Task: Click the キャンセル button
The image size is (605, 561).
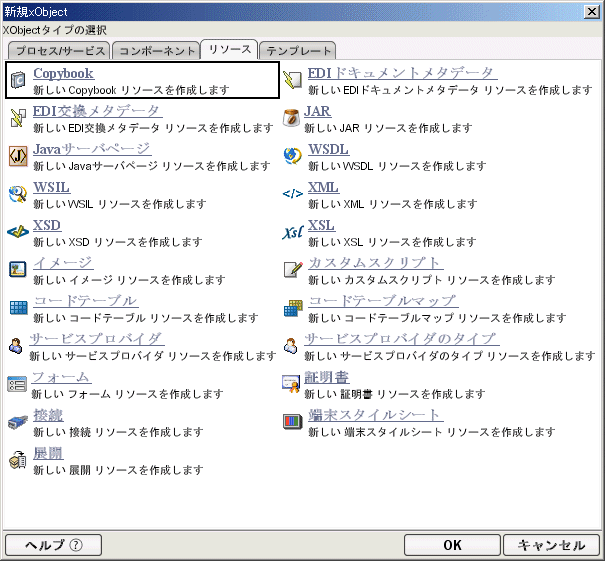Action: (x=551, y=545)
